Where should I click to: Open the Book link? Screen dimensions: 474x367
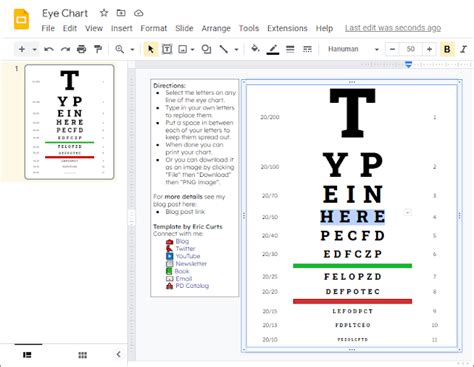tap(182, 271)
